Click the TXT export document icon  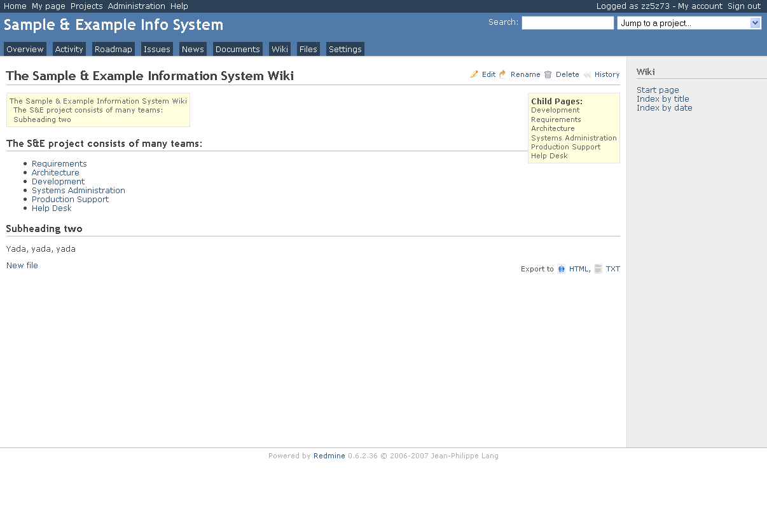pos(598,269)
